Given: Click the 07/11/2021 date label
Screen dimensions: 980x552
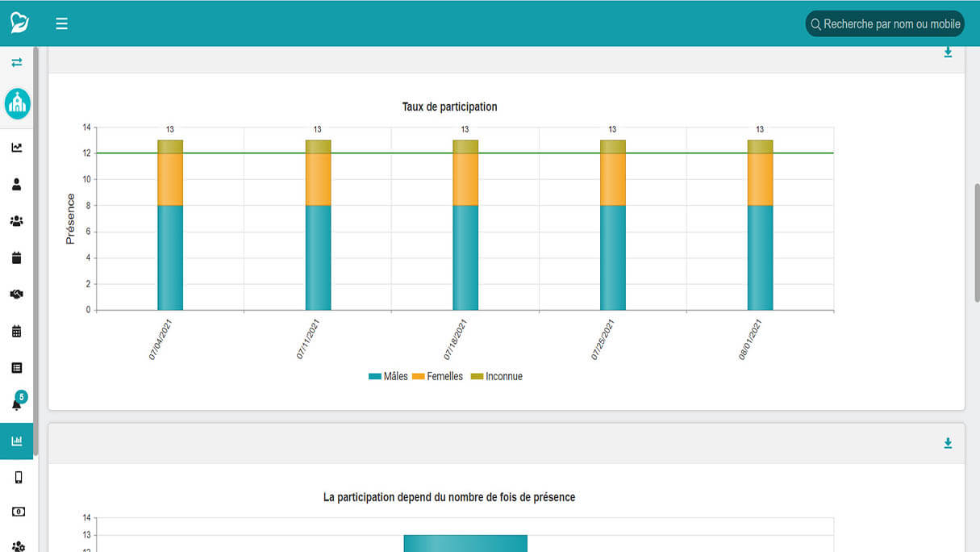Looking at the screenshot, I should tap(307, 339).
